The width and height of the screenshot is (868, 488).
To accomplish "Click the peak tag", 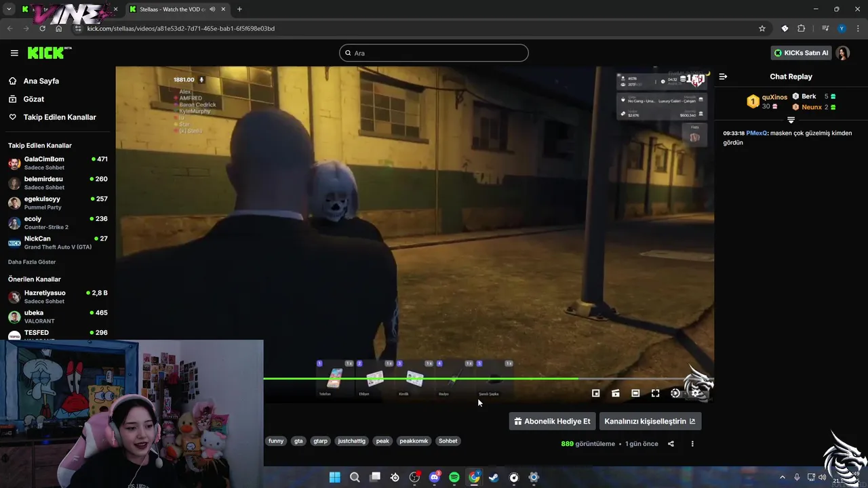I will click(382, 441).
